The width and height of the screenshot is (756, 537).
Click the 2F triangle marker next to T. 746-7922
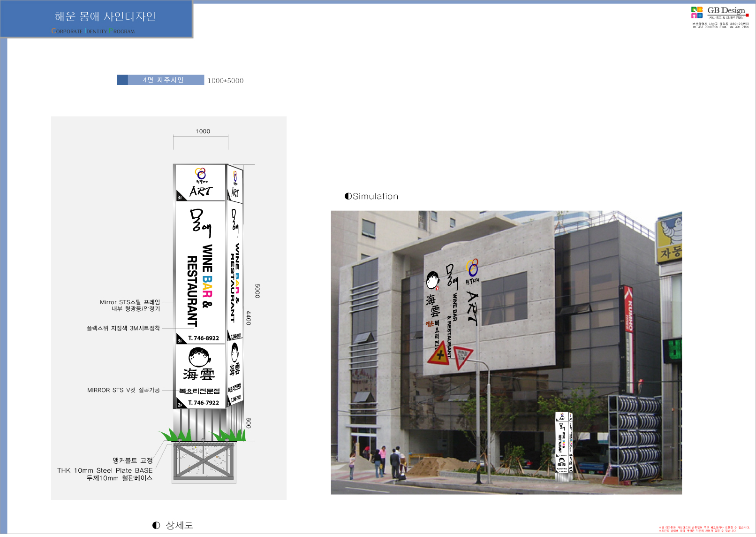(x=181, y=403)
